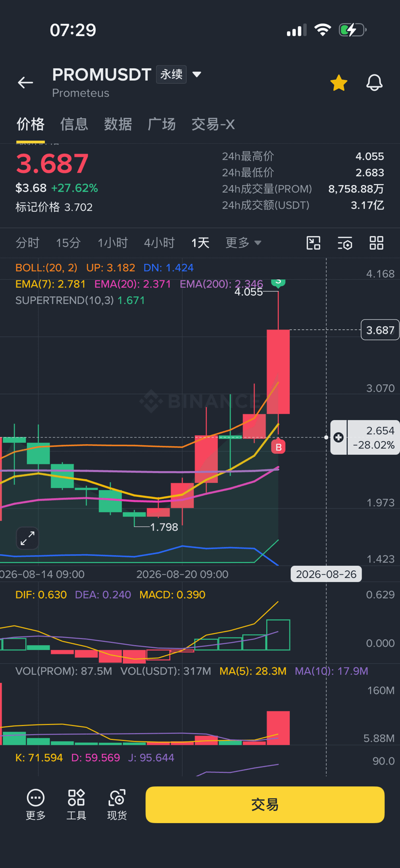Screen dimensions: 400x868
Task: Click the 3.687 current price tag
Action: (380, 330)
